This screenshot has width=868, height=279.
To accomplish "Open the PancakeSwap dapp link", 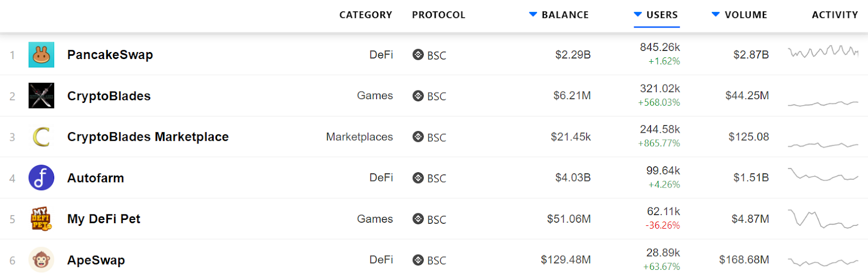I will tap(110, 55).
